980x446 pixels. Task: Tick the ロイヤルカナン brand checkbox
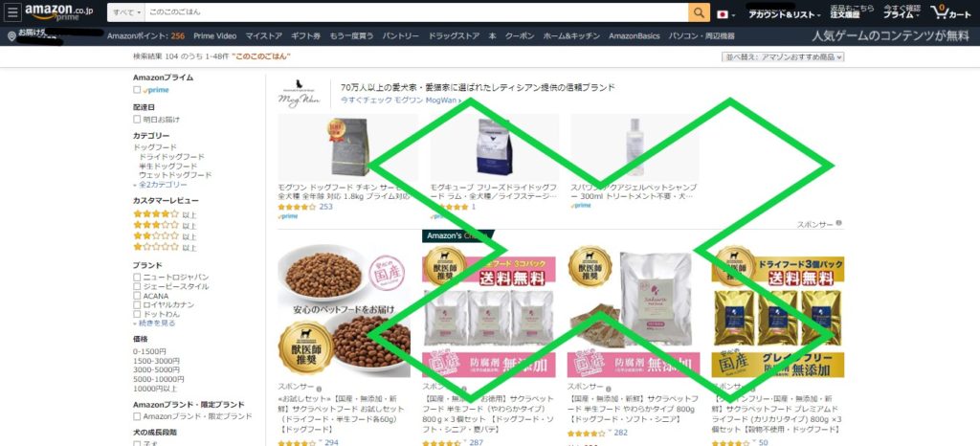pos(137,304)
